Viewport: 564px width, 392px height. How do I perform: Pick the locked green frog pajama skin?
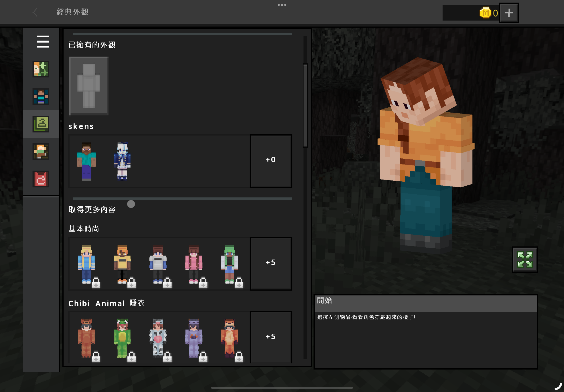coord(122,338)
